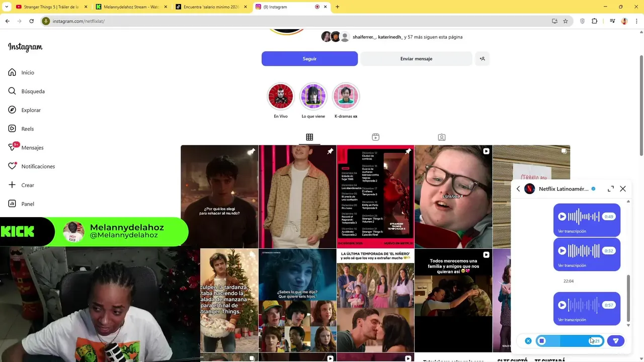Image resolution: width=644 pixels, height=362 pixels.
Task: Switch to the tagged photos tab
Action: click(x=441, y=137)
